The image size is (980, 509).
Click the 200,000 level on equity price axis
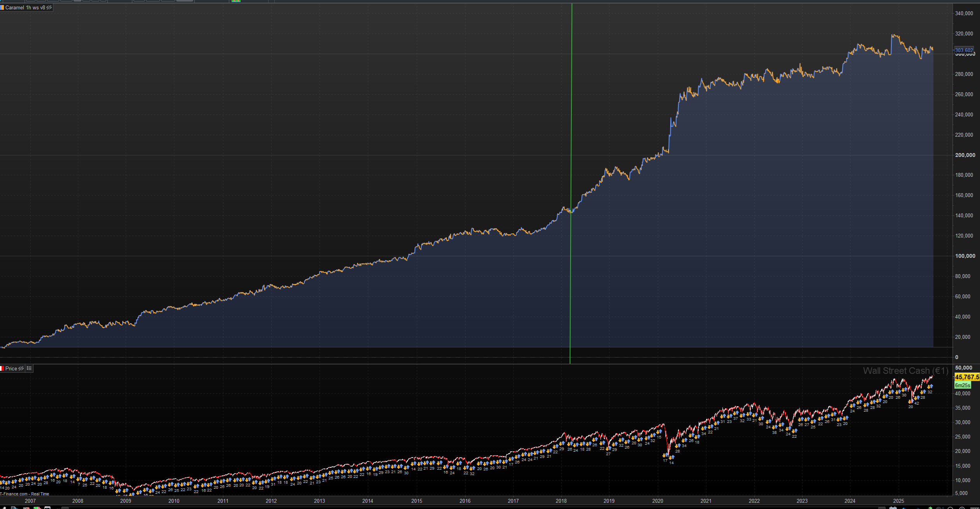964,155
